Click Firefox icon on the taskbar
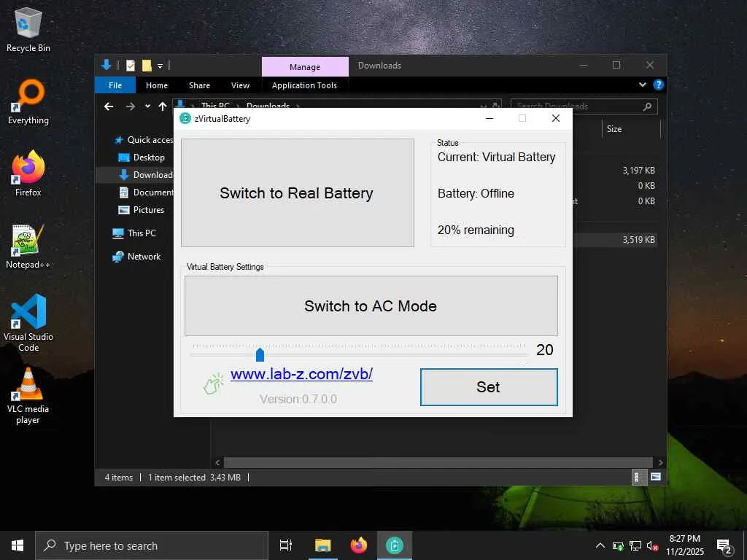The width and height of the screenshot is (747, 560). 359,545
